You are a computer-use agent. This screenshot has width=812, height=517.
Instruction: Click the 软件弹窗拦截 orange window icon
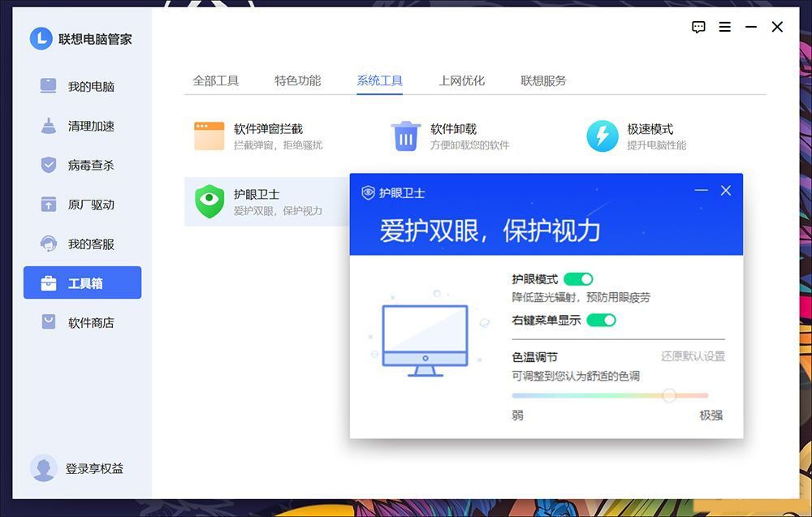click(x=209, y=136)
